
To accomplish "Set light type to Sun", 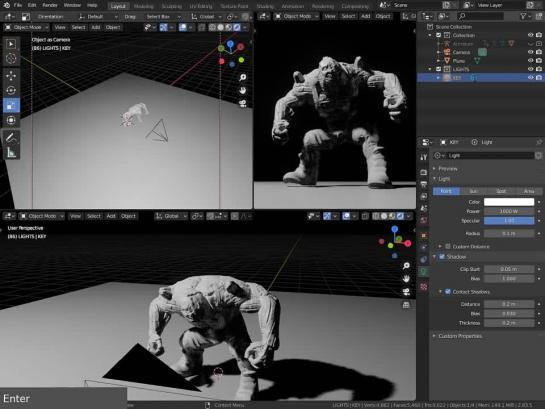I will click(x=473, y=191).
